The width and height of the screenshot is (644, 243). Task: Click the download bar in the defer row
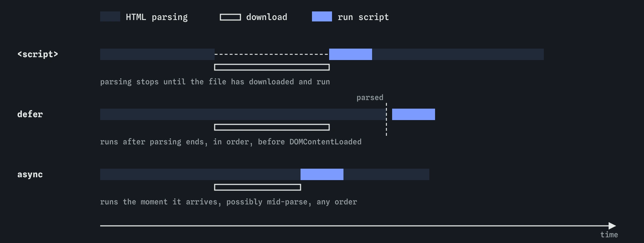tap(272, 127)
